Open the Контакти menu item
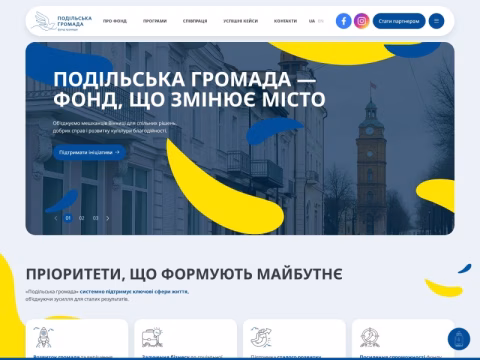The image size is (480, 360). tap(285, 21)
